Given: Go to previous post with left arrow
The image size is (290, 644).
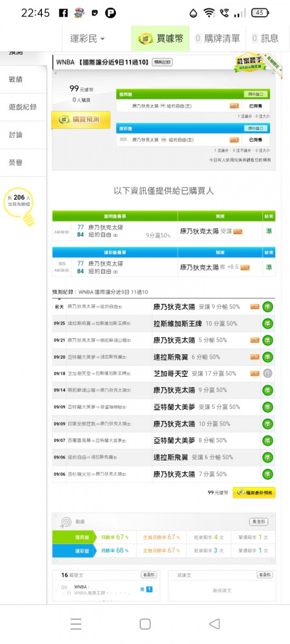Looking at the screenshot, I should (x=56, y=590).
